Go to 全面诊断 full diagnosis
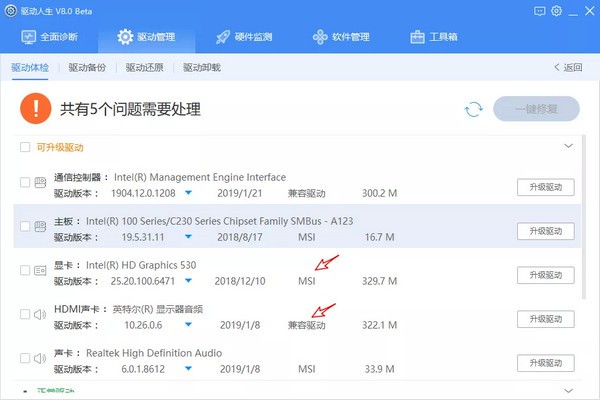 pyautogui.click(x=58, y=38)
